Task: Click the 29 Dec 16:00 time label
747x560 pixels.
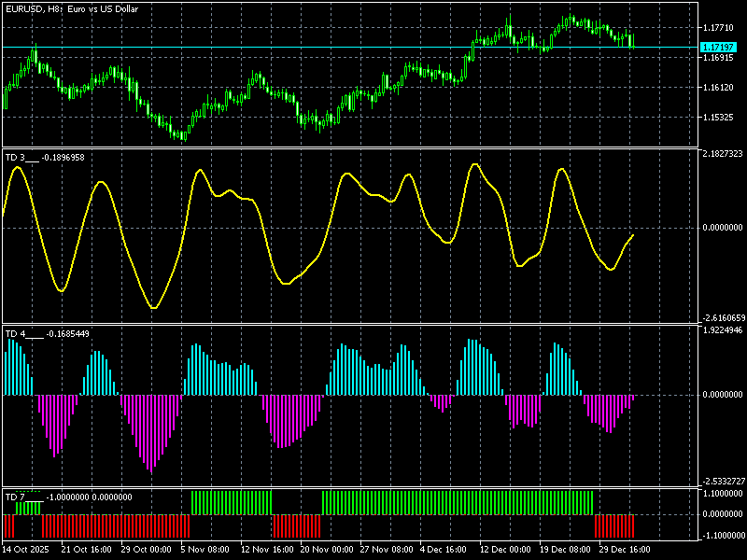Action: [x=624, y=549]
